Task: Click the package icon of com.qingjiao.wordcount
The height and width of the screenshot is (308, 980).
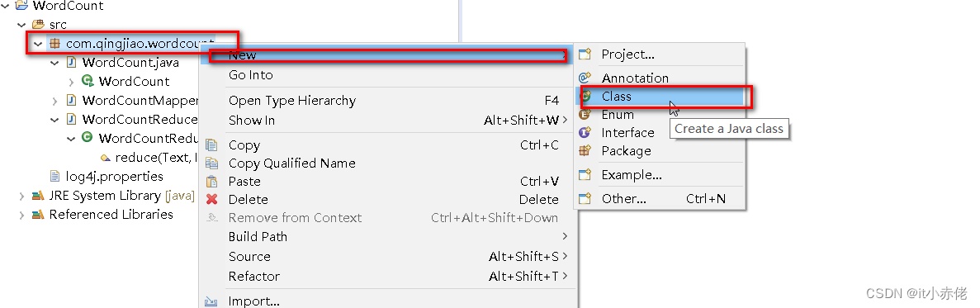Action: tap(55, 45)
